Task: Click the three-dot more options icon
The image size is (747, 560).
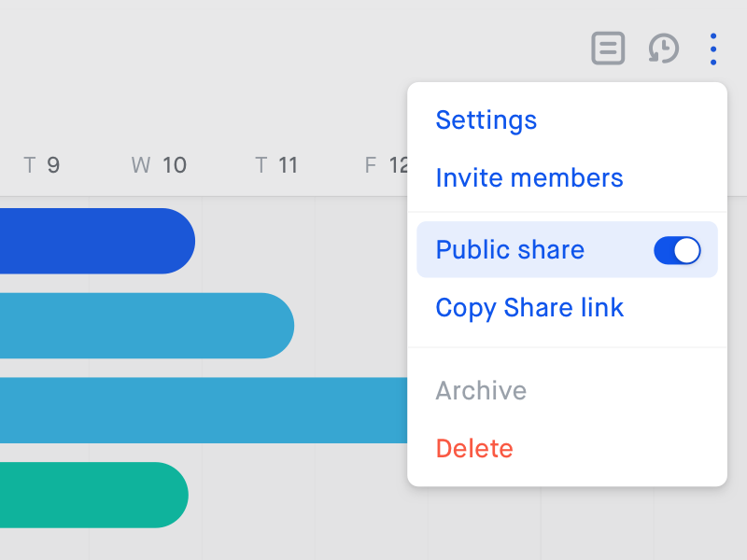Action: pyautogui.click(x=713, y=49)
